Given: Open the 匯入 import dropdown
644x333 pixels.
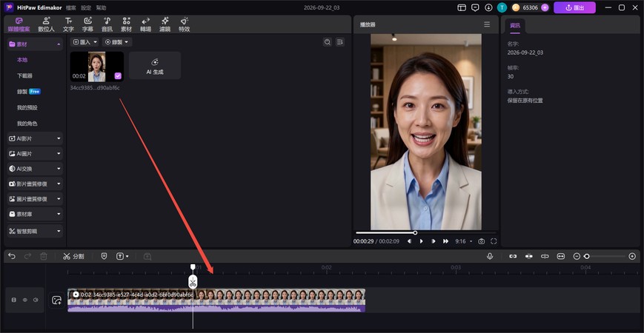Looking at the screenshot, I should click(85, 42).
